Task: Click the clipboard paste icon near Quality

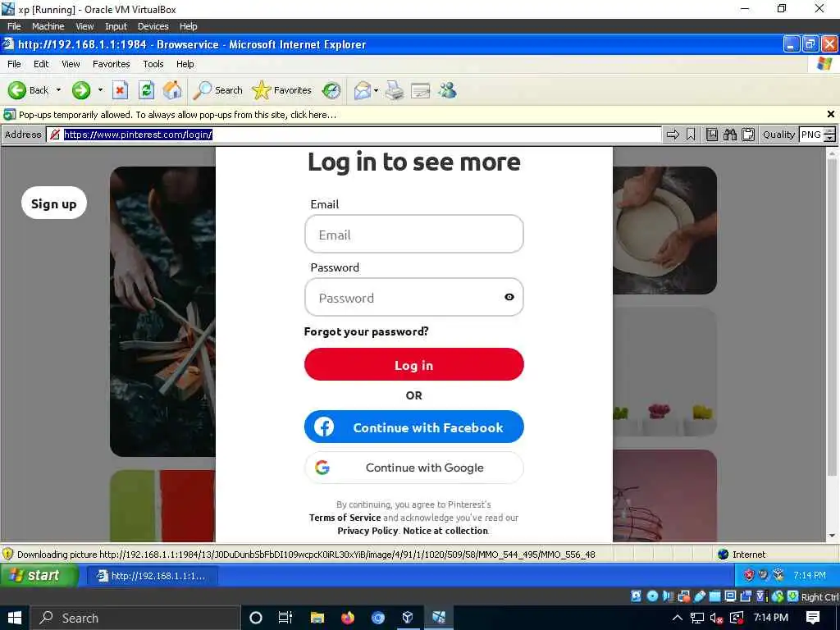Action: [748, 135]
